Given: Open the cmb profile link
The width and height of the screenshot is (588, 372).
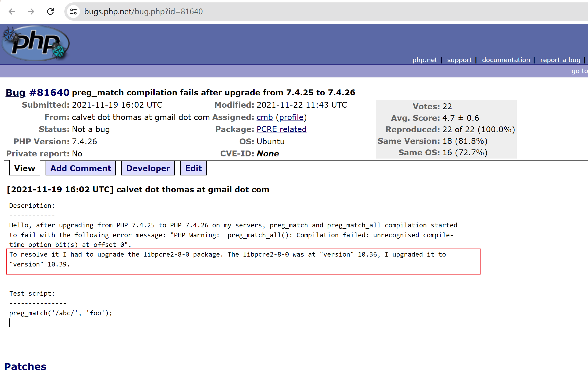Looking at the screenshot, I should point(291,117).
